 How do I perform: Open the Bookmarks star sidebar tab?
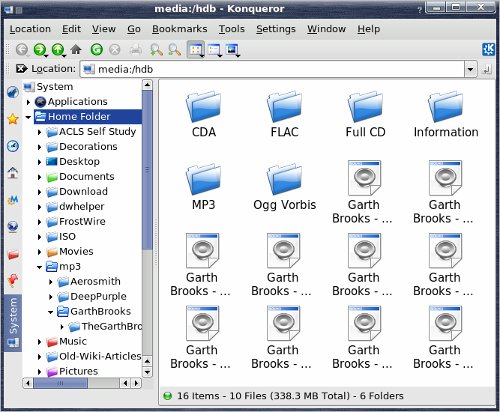[x=13, y=119]
